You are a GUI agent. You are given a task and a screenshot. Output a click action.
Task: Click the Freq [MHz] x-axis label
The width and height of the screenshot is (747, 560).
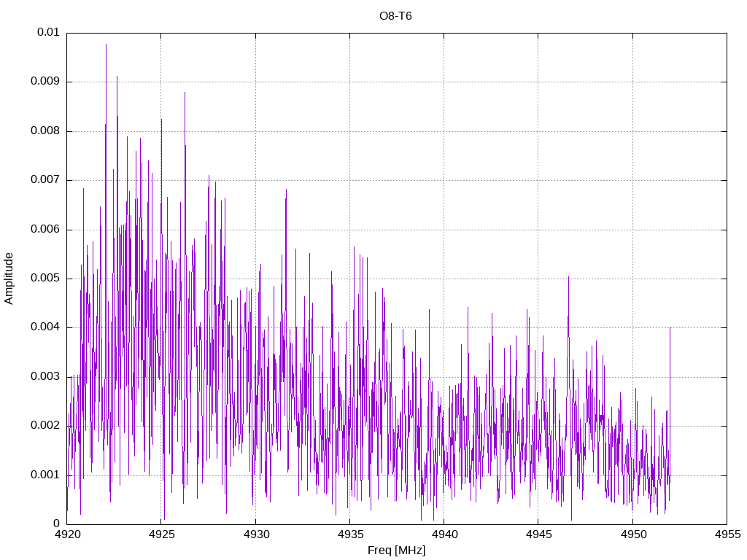click(x=396, y=551)
